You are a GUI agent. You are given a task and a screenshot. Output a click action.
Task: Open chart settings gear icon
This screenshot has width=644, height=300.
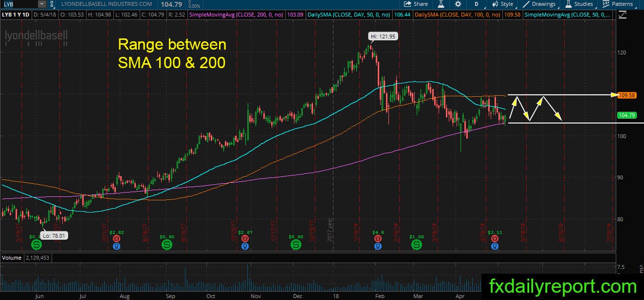pos(459,4)
